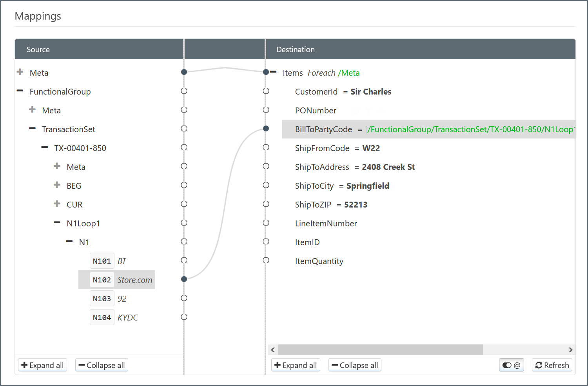Click the ItemQuantity destination connector circle
The height and width of the screenshot is (386, 588).
pyautogui.click(x=266, y=260)
